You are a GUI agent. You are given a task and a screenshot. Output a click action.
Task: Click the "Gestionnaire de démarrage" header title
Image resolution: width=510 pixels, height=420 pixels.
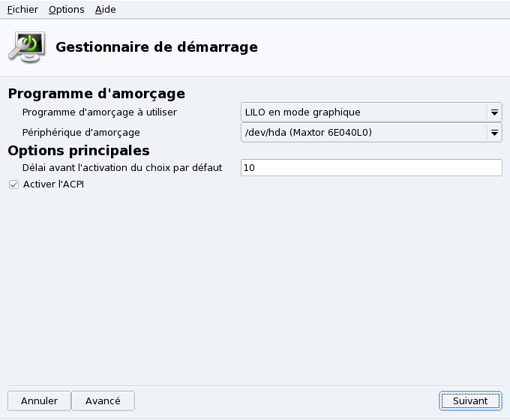click(x=157, y=47)
